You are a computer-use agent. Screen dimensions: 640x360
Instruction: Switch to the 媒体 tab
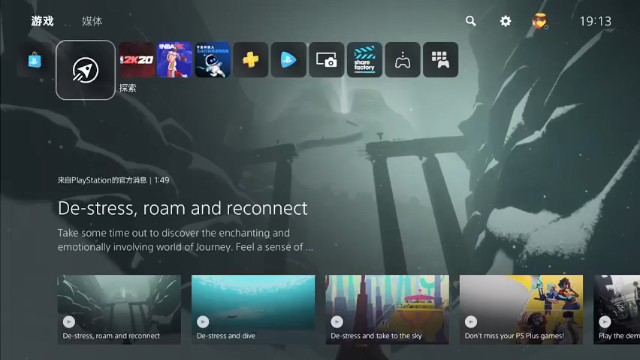[92, 21]
